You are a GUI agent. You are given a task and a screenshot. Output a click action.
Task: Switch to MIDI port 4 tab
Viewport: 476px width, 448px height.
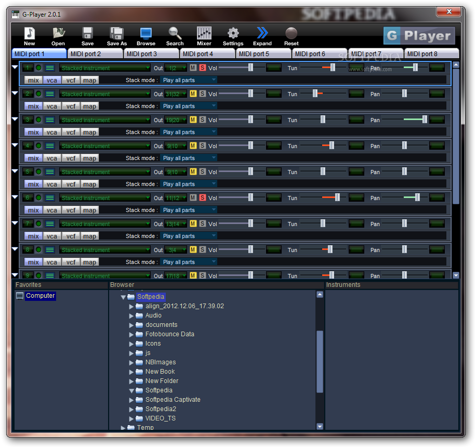click(208, 54)
